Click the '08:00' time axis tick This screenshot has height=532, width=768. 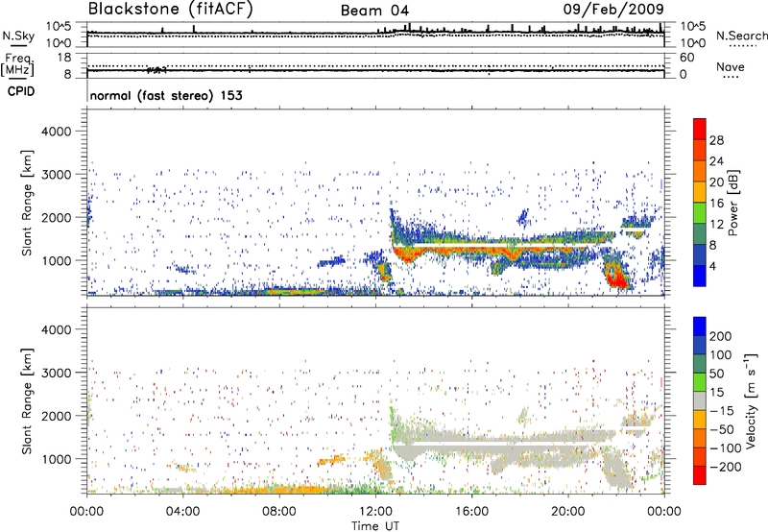pyautogui.click(x=279, y=512)
